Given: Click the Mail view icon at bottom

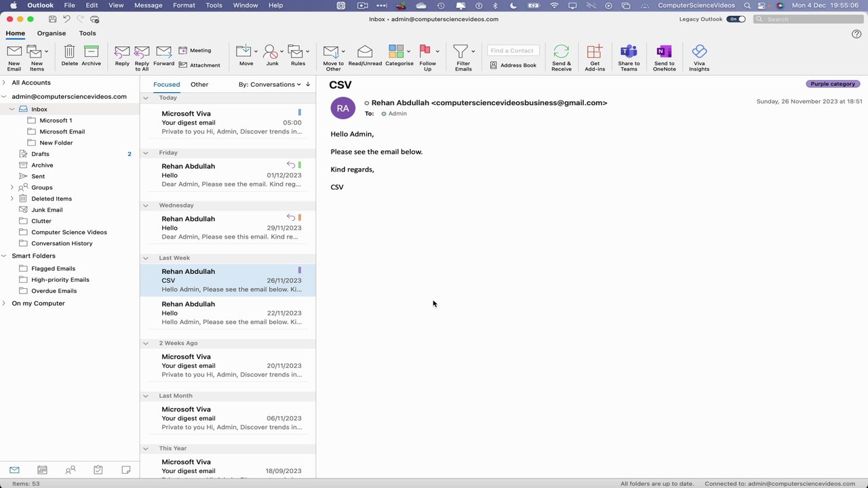Looking at the screenshot, I should click(14, 470).
